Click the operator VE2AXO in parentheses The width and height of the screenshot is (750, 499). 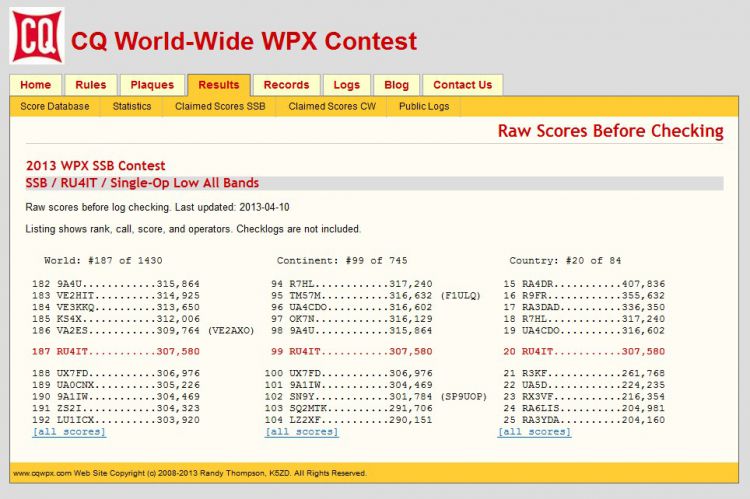pos(231,331)
